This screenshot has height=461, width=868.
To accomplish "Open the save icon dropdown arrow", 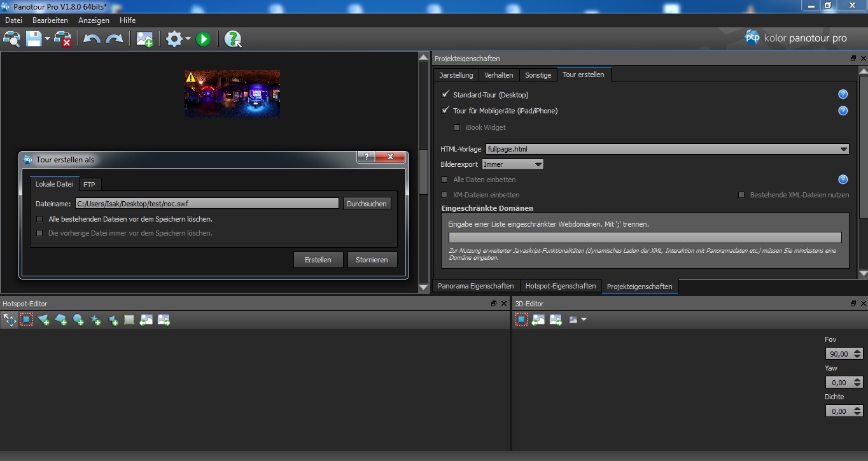I will point(47,39).
